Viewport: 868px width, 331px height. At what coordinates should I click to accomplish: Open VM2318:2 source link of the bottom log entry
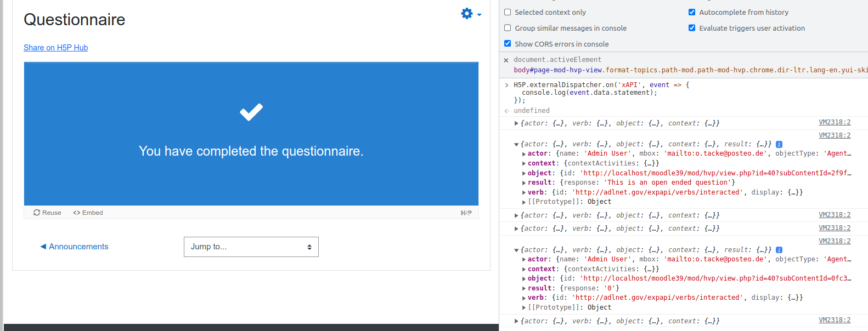(835, 320)
